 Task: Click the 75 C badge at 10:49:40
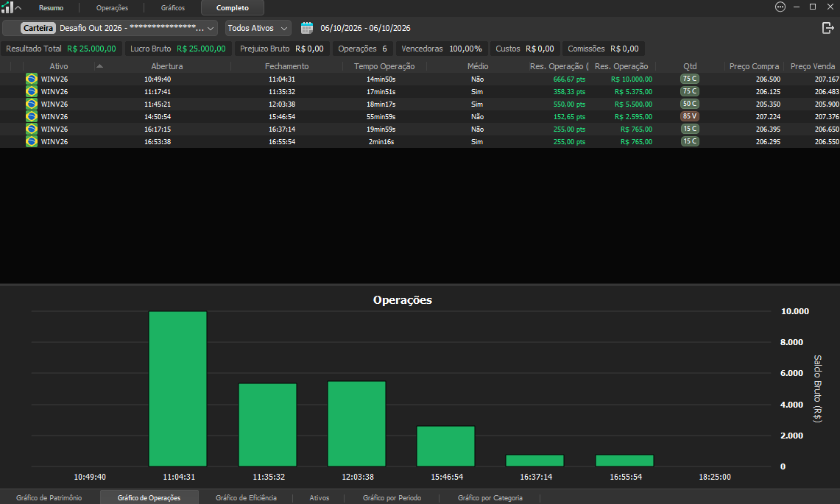click(x=690, y=79)
